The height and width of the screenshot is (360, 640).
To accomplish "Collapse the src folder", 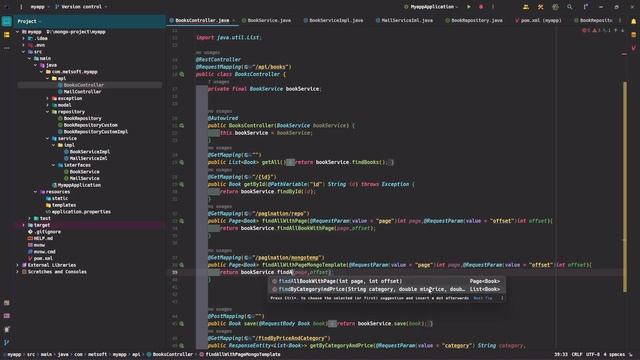I will (x=24, y=52).
